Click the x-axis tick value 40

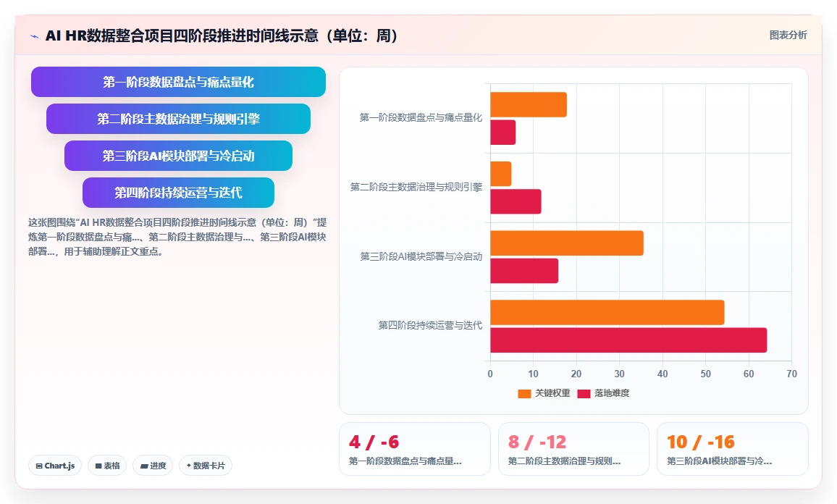coord(663,374)
